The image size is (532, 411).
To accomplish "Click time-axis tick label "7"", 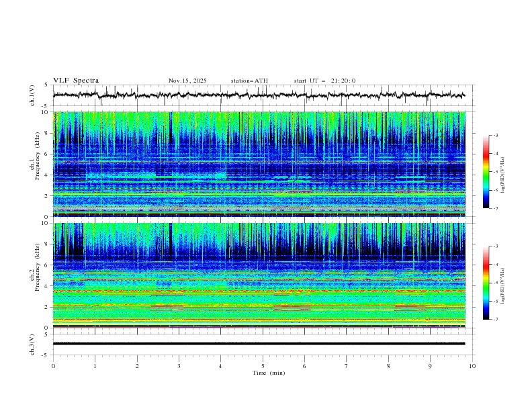I will coord(347,366).
